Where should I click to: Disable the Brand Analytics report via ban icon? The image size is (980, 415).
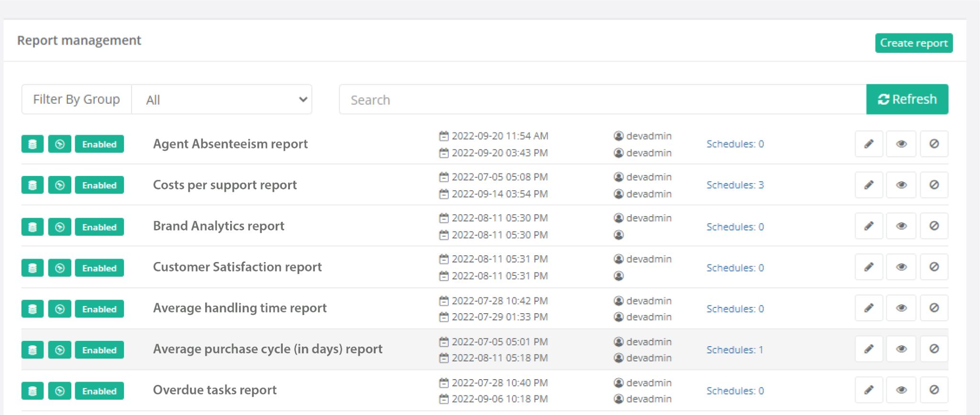pyautogui.click(x=934, y=226)
